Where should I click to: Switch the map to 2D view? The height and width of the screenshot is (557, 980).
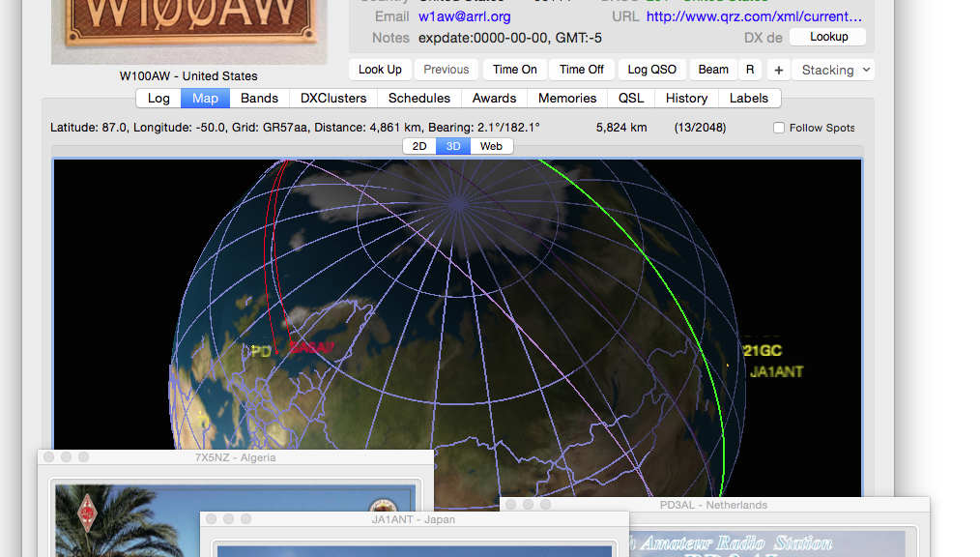[419, 146]
